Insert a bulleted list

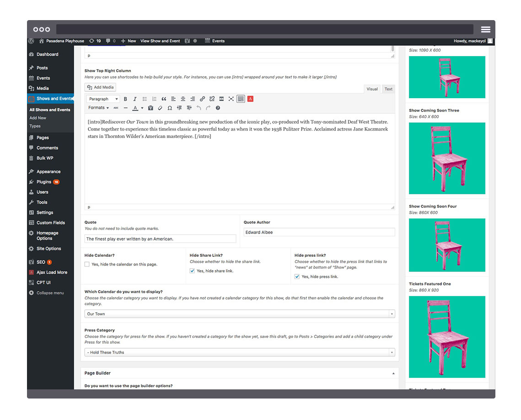coord(145,99)
